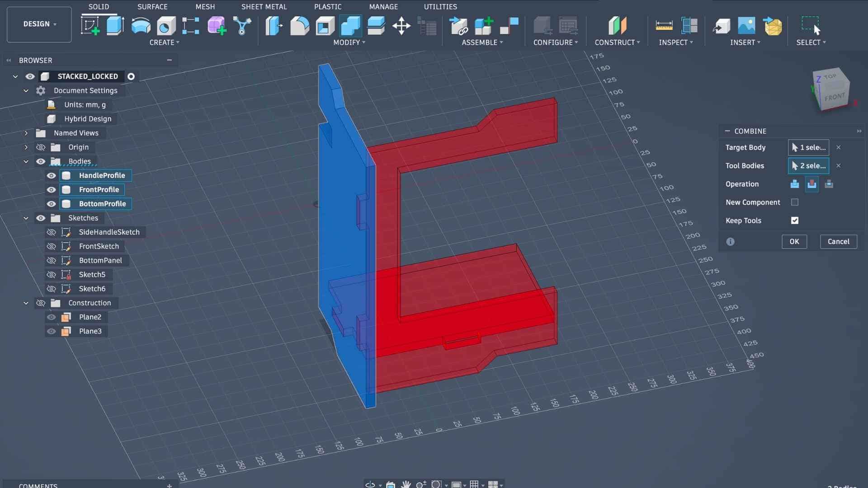Hide the HandleProfile body

[51, 176]
